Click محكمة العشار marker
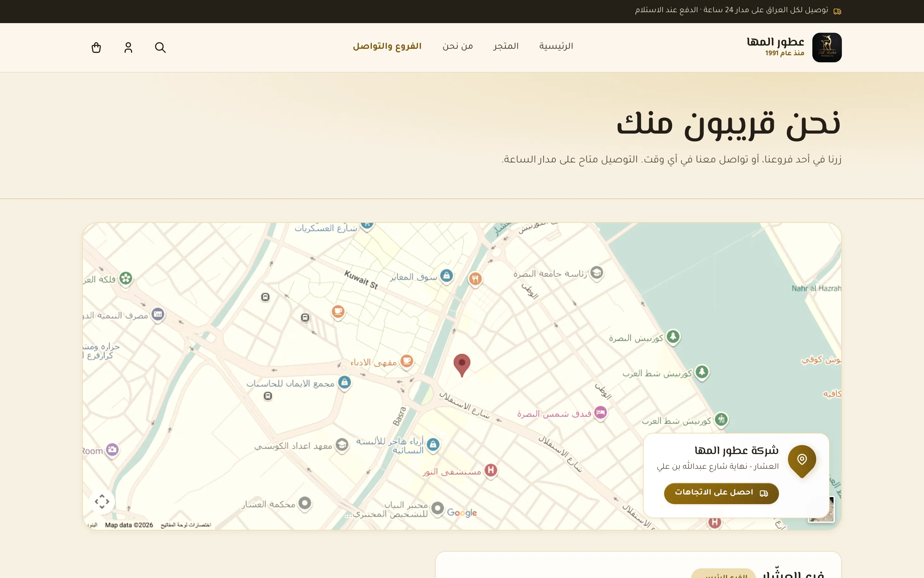 tap(305, 503)
